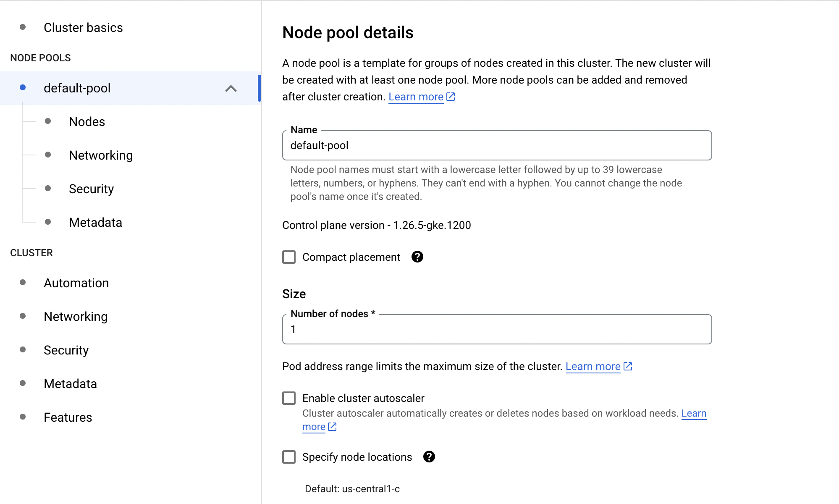
Task: Click Specify node locations help icon
Action: pyautogui.click(x=429, y=457)
